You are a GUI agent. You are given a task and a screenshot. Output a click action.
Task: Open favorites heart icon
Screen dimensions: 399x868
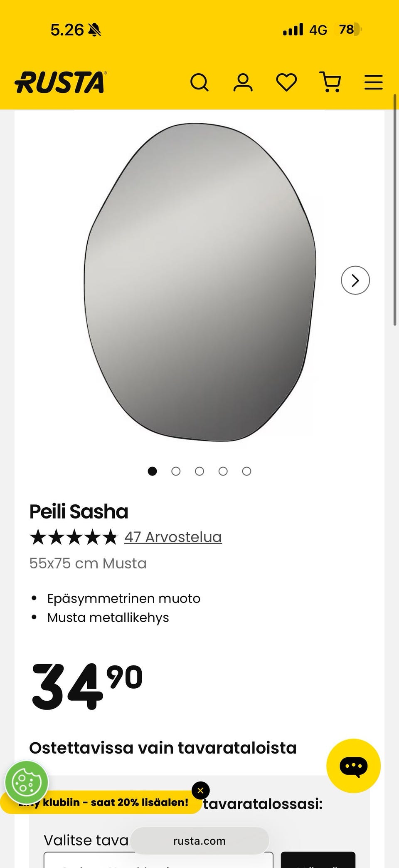pos(287,82)
